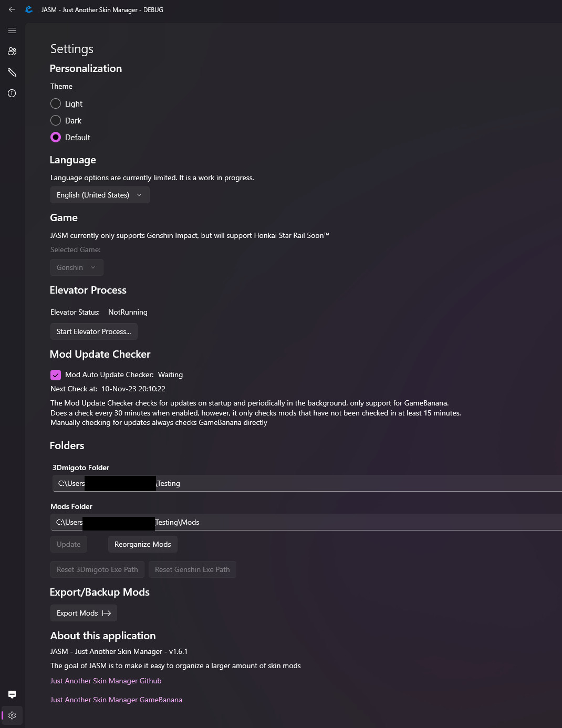Select the pencil edit icon in sidebar
Viewport: 562px width, 728px height.
(12, 72)
